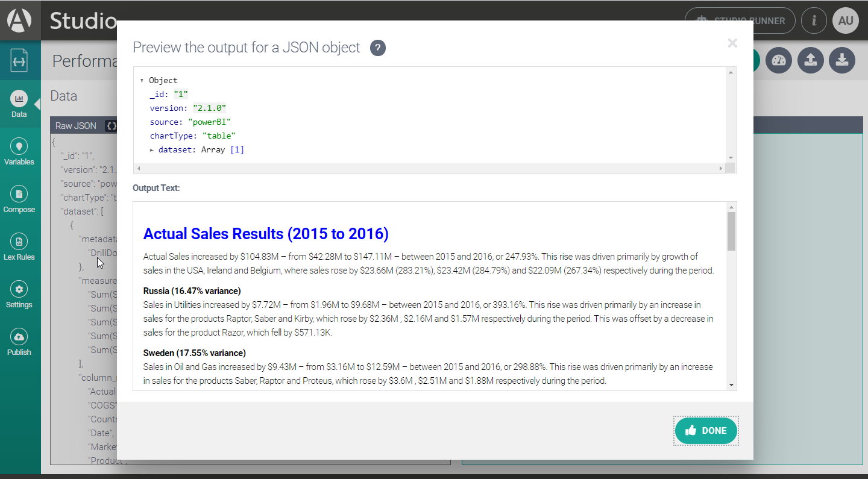Click the Arria logo in the header
The height and width of the screenshot is (479, 868).
click(19, 20)
